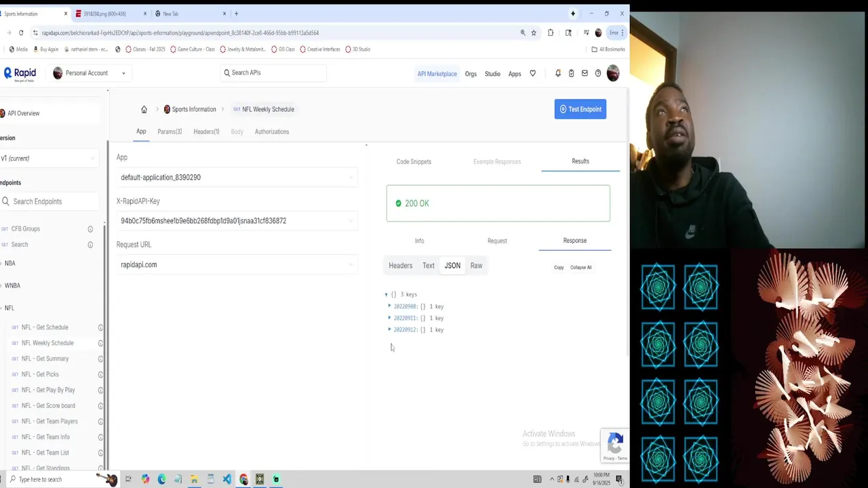This screenshot has height=488, width=868.
Task: Open the info icon next to NFL - Get Schedule
Action: [x=100, y=327]
